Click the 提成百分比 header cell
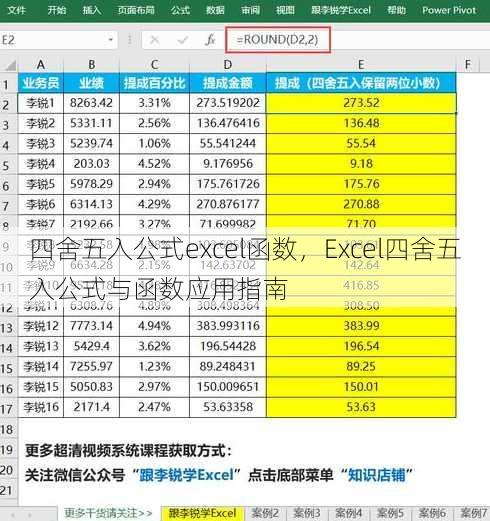 (x=154, y=83)
